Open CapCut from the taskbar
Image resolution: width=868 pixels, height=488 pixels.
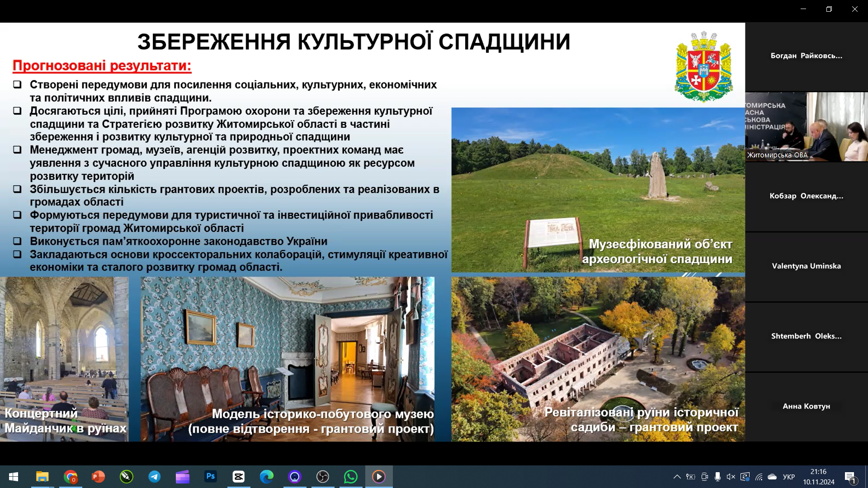coord(239,477)
